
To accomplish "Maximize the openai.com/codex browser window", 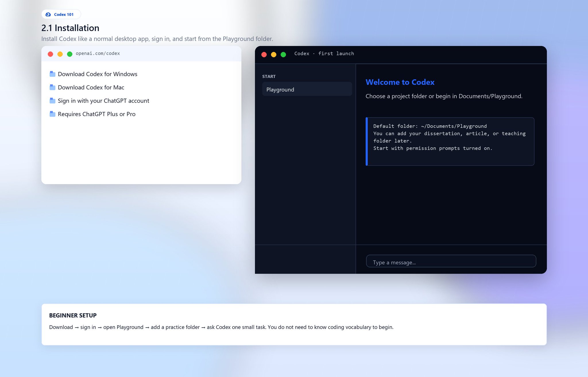I will pyautogui.click(x=70, y=54).
